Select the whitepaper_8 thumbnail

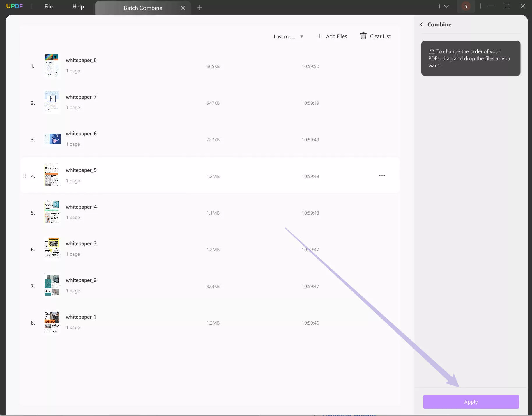coord(52,66)
